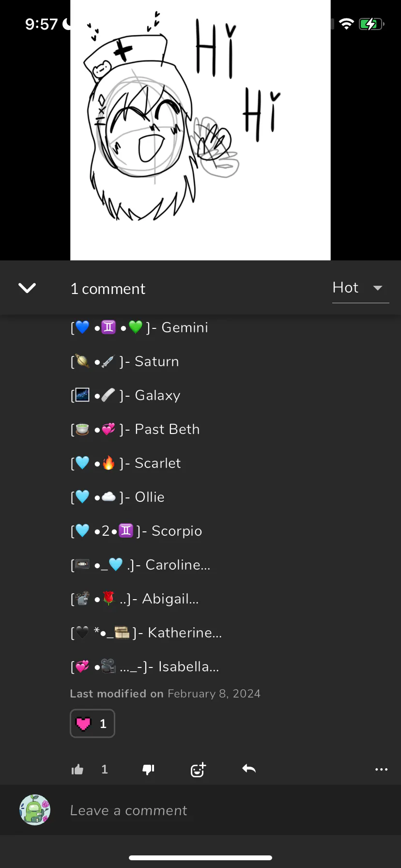Tap the 1 comment header label
The image size is (401, 868).
tap(108, 289)
